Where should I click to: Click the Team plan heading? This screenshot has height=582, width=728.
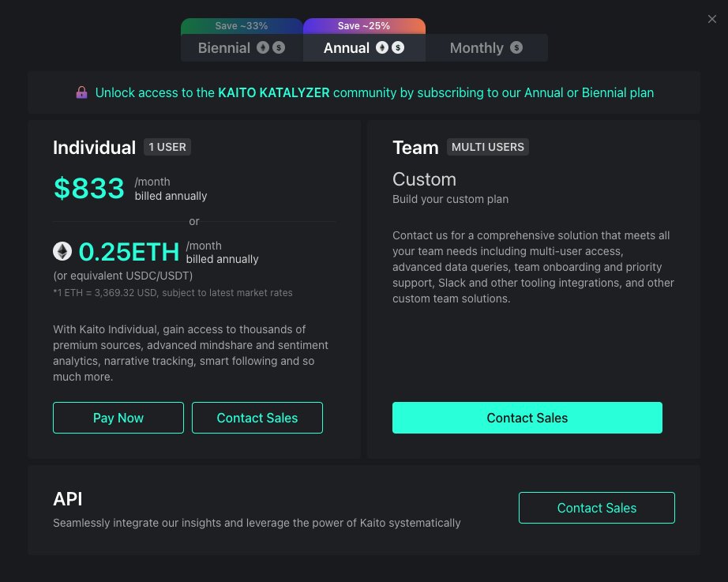[x=415, y=147]
